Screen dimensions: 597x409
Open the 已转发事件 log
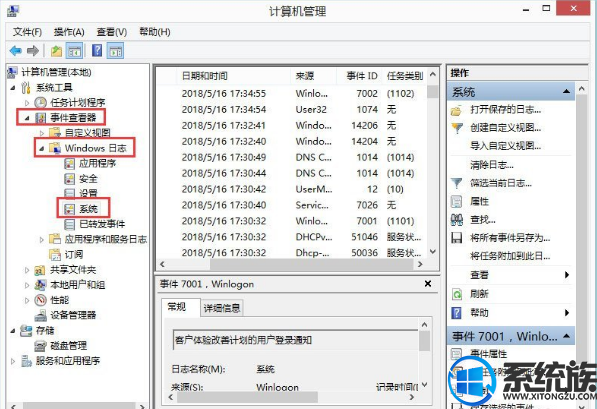point(102,224)
